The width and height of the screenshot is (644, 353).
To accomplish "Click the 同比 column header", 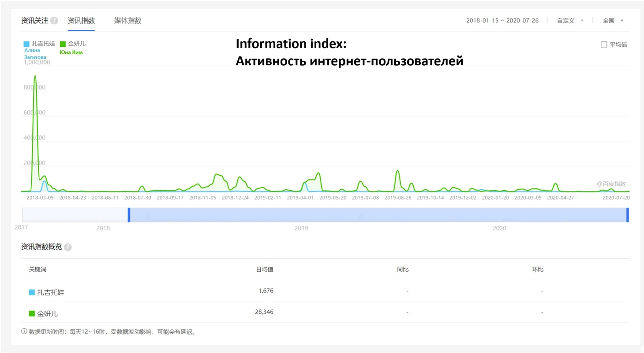I will [x=403, y=269].
